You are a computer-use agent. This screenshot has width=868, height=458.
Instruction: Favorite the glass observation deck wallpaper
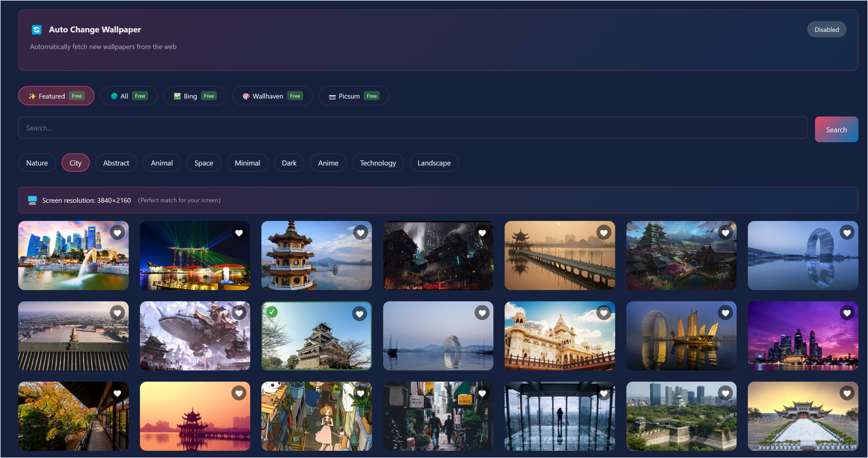(603, 393)
